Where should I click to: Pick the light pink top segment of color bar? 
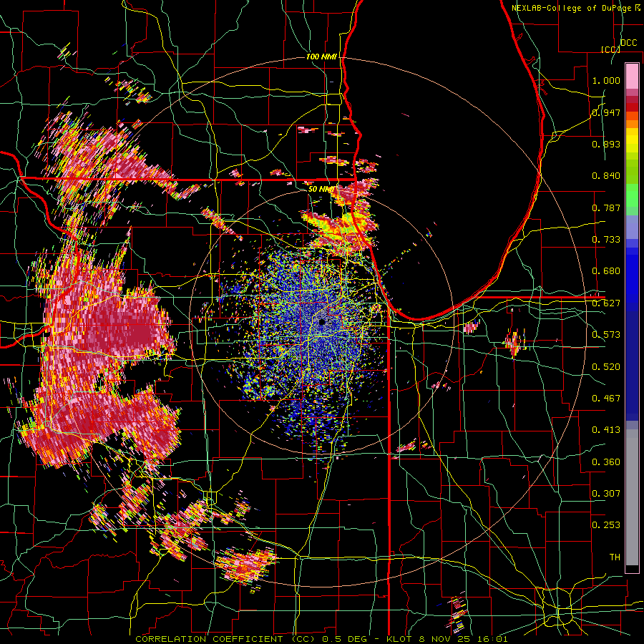click(632, 77)
